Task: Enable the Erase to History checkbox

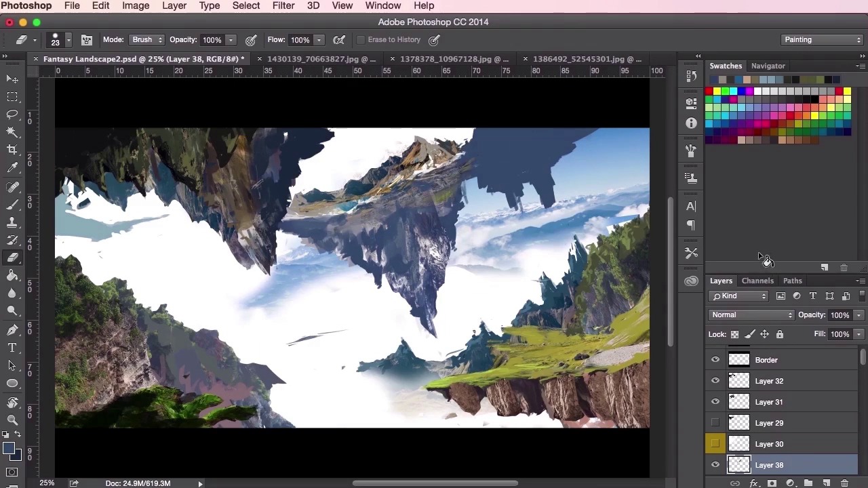Action: pyautogui.click(x=361, y=40)
